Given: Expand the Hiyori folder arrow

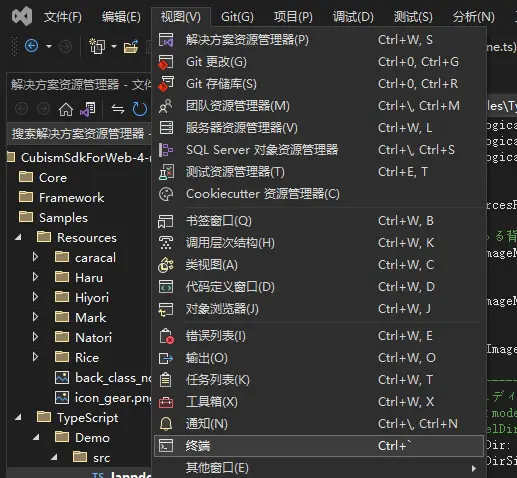Looking at the screenshot, I should click(35, 297).
